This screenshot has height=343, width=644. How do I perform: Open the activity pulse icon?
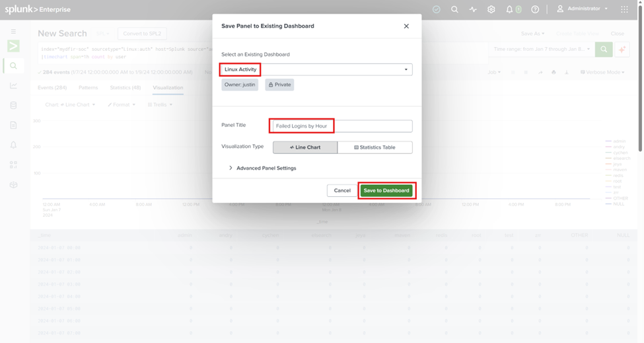pos(473,9)
